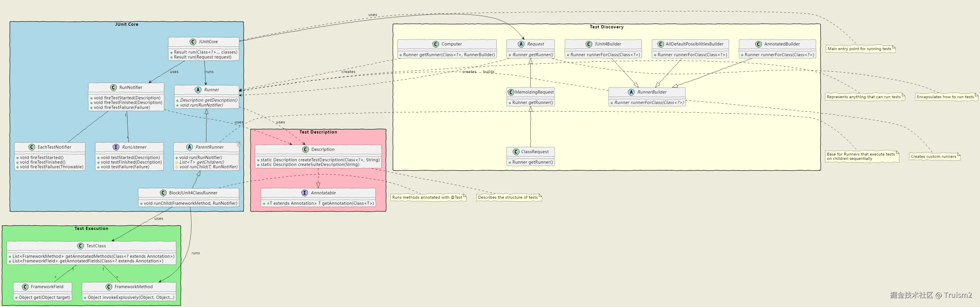Select the 'Result run(Request request)' method
980x307 pixels.
202,57
